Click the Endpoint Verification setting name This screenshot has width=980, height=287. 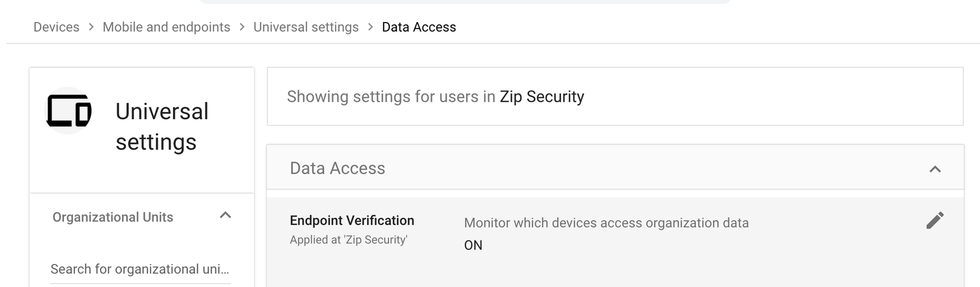[x=352, y=221]
